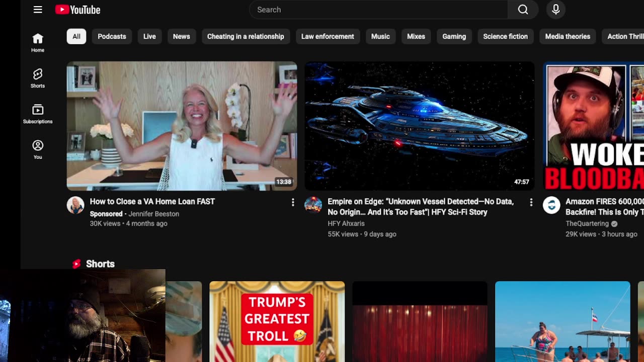Image resolution: width=644 pixels, height=362 pixels.
Task: Click the Shorts section logo icon
Action: point(76,264)
